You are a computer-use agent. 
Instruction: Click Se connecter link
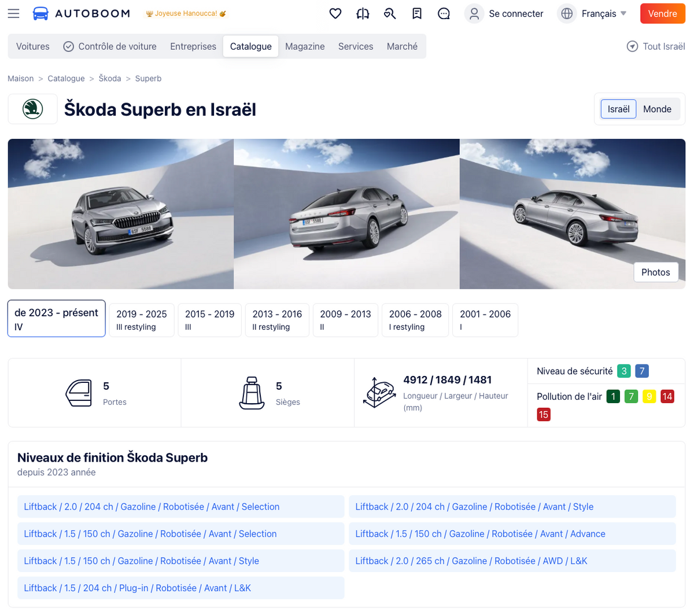(x=516, y=13)
